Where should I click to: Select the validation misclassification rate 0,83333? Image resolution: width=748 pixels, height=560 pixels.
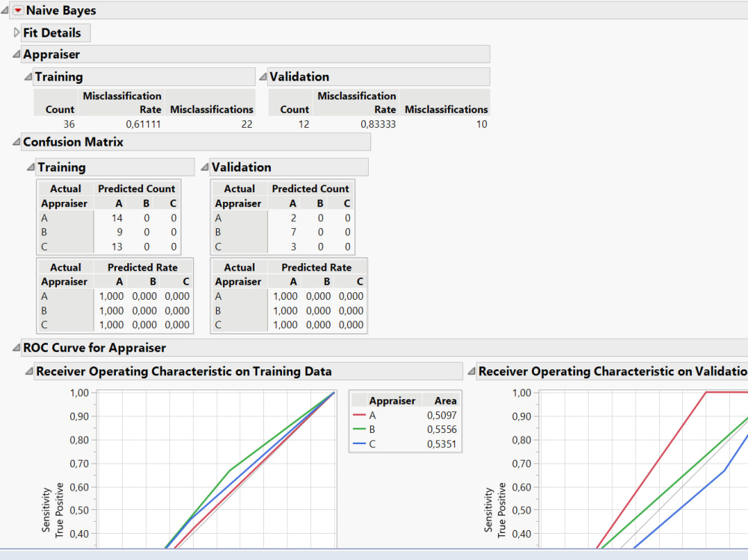click(x=378, y=124)
